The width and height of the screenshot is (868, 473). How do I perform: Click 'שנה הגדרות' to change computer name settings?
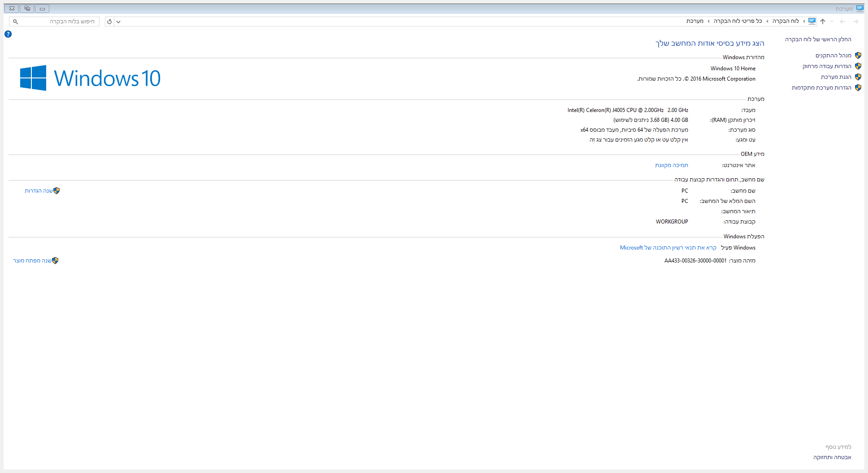pyautogui.click(x=39, y=191)
